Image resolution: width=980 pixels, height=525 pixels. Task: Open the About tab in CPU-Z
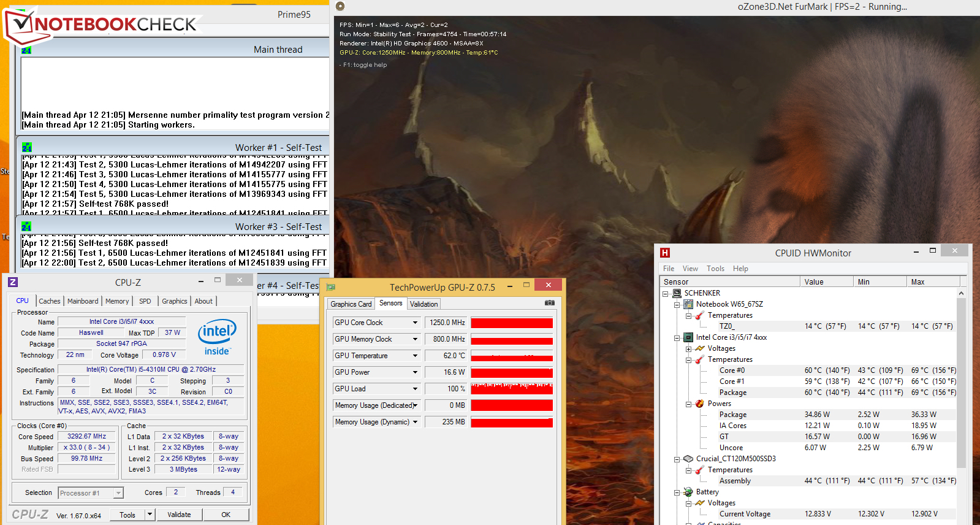[x=203, y=301]
